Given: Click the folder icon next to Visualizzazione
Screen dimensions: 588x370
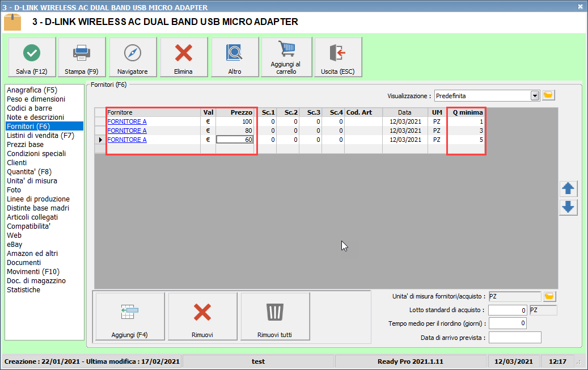Looking at the screenshot, I should click(x=548, y=95).
